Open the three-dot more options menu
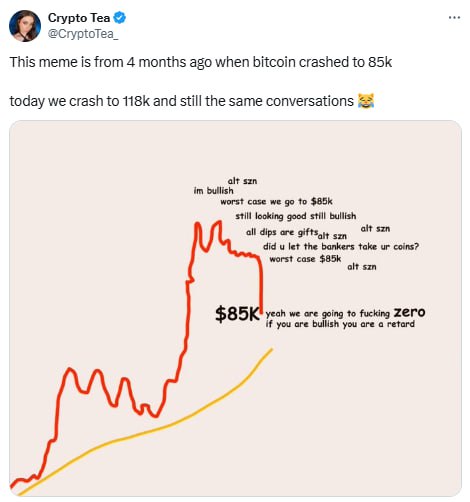 454,17
